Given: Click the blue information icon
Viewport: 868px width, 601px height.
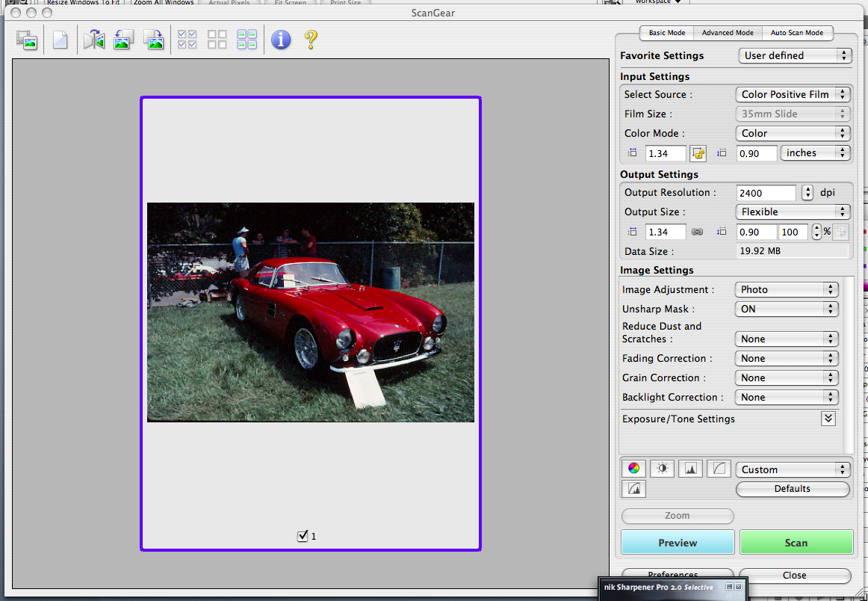Looking at the screenshot, I should pyautogui.click(x=281, y=40).
